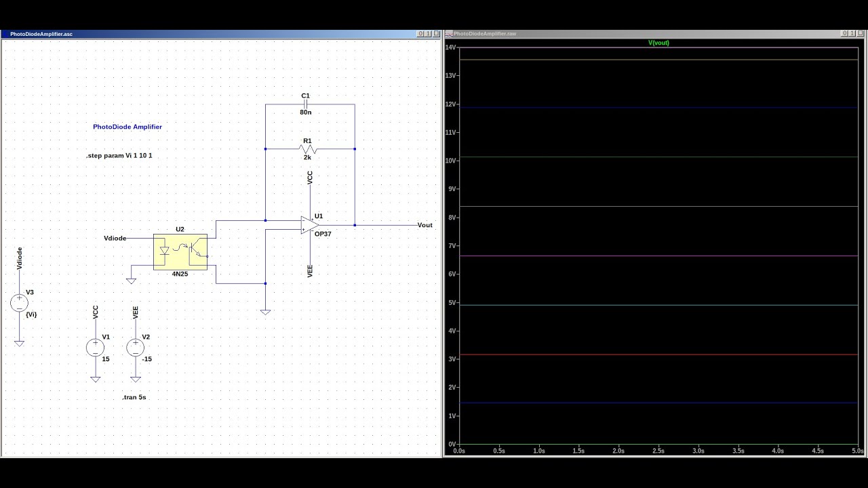Click the .tran 5s directive

click(x=134, y=397)
